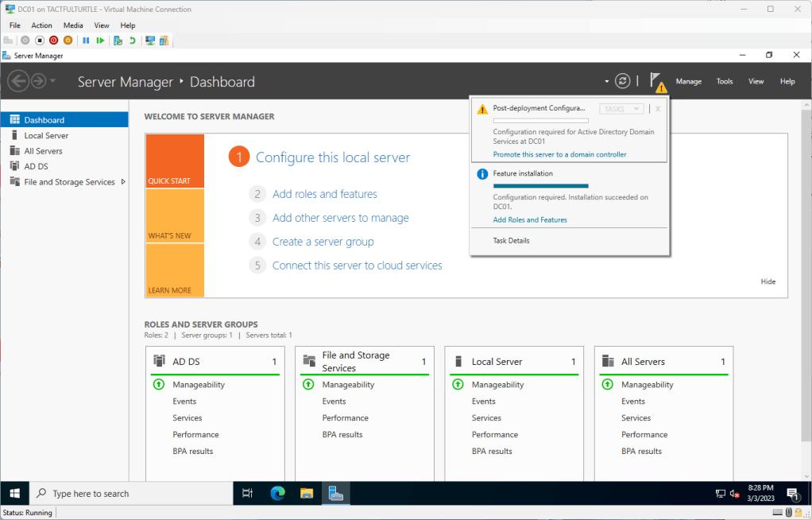
Task: Select AD DS in the left pane
Action: pos(36,166)
